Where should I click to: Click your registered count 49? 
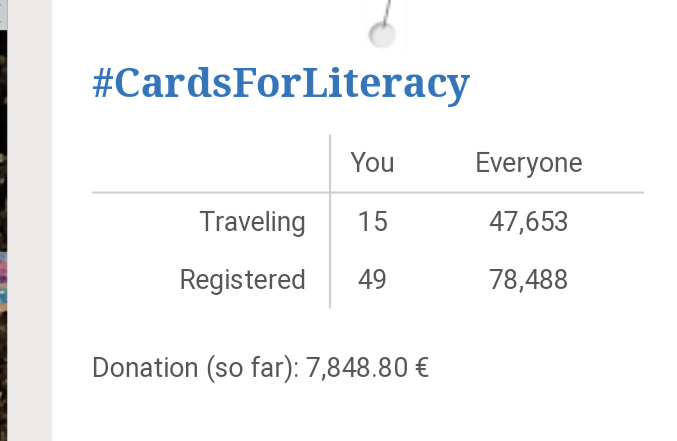click(372, 279)
